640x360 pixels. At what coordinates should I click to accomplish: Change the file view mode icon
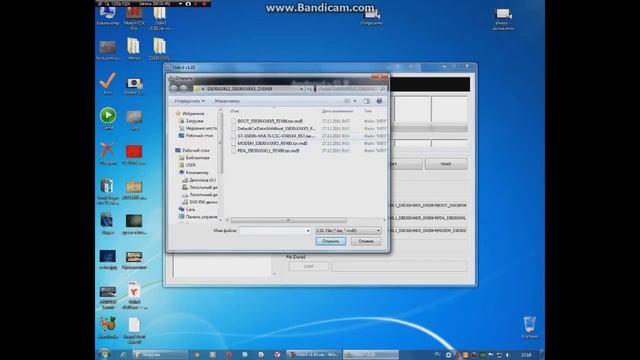point(347,101)
